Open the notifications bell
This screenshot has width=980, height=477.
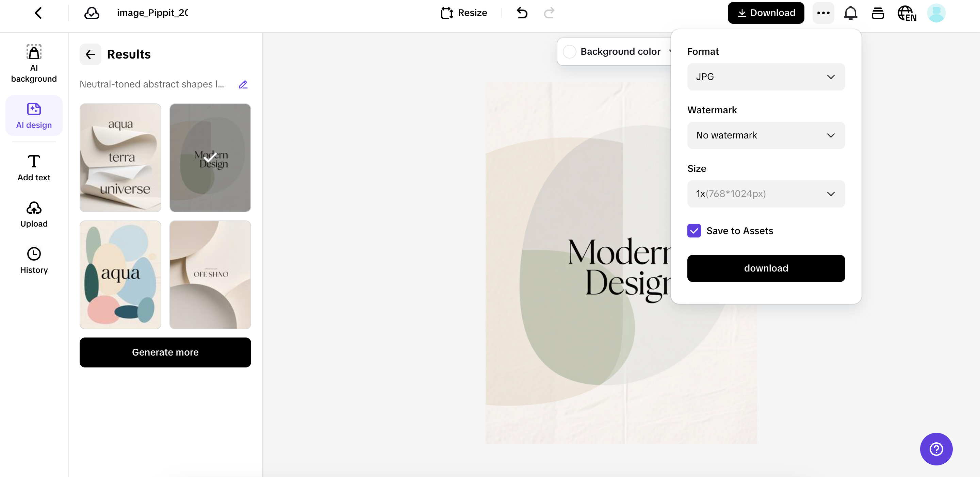coord(850,13)
